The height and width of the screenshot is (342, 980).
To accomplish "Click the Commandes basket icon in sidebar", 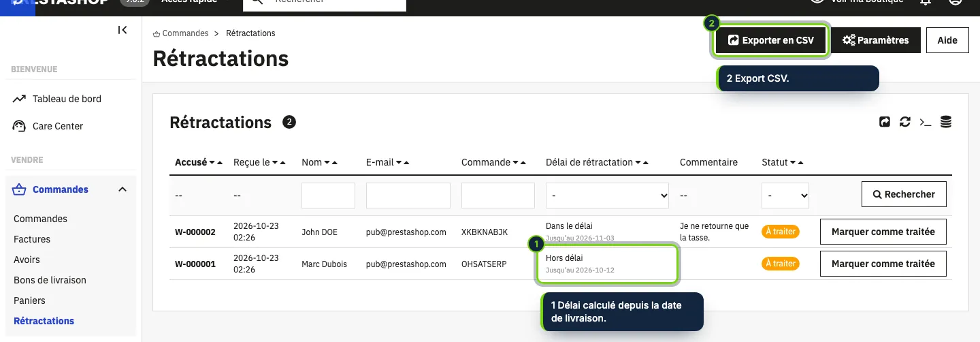I will point(19,189).
